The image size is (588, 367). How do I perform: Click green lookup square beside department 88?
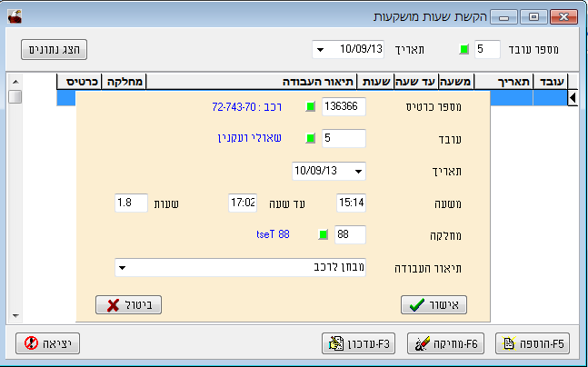click(324, 235)
